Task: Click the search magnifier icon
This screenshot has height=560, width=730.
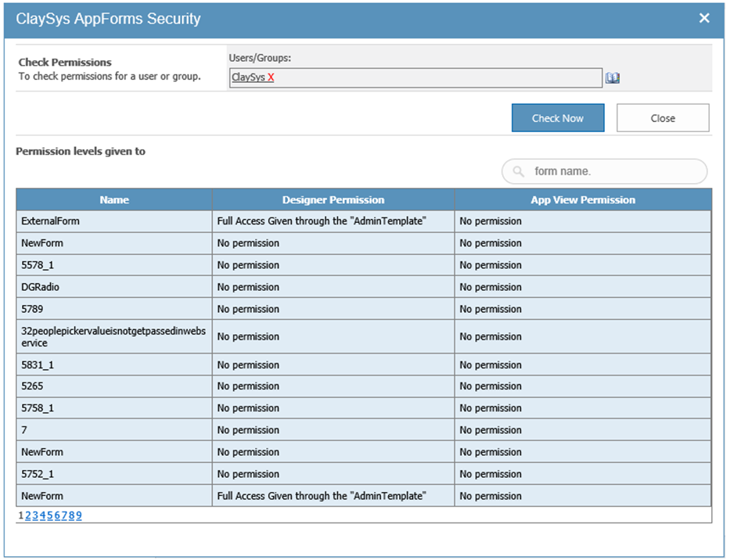Action: pos(519,171)
